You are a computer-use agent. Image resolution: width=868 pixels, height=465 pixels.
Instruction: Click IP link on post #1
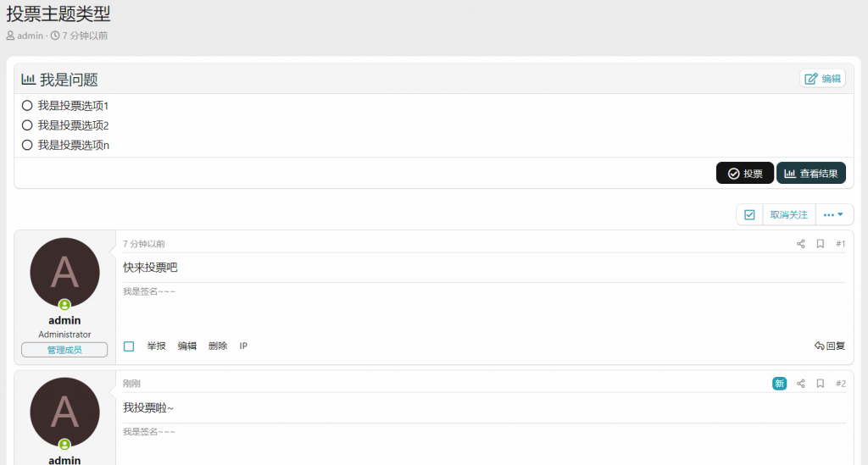coord(243,346)
